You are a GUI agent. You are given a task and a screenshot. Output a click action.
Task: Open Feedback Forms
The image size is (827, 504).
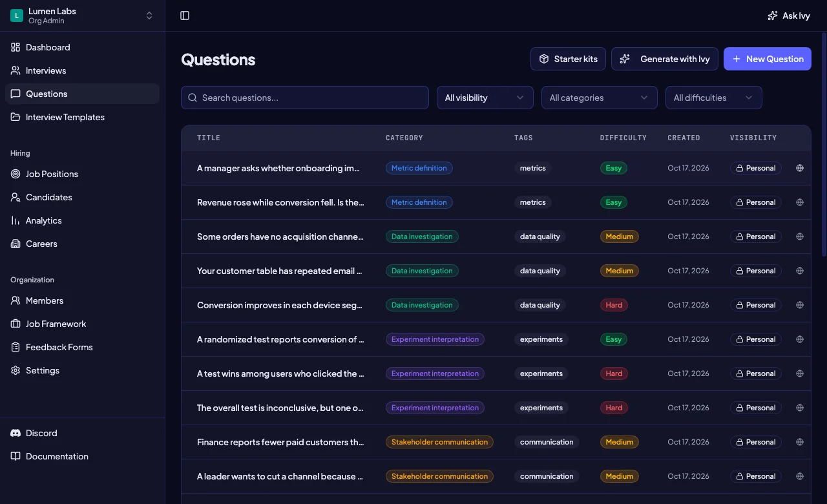pyautogui.click(x=82, y=347)
